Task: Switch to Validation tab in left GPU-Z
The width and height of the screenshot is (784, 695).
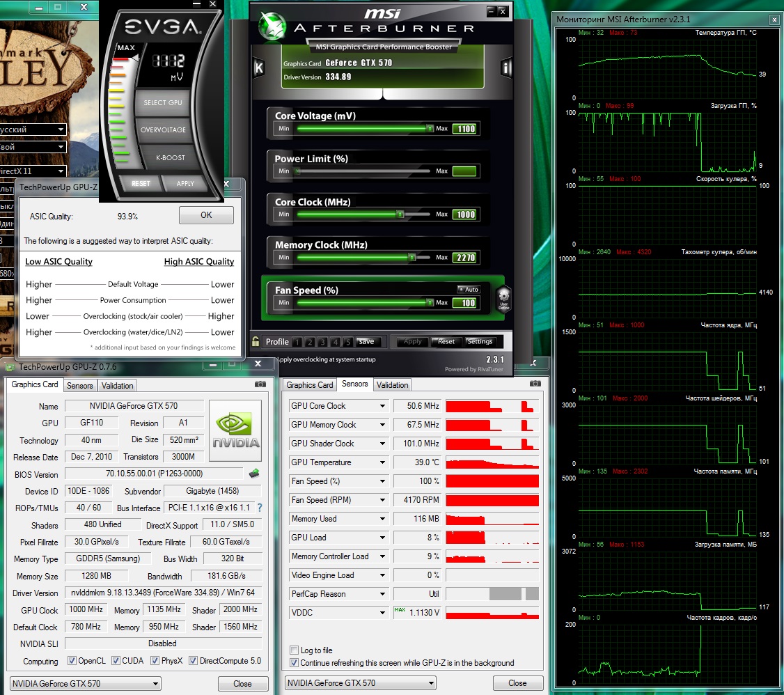Action: [117, 386]
